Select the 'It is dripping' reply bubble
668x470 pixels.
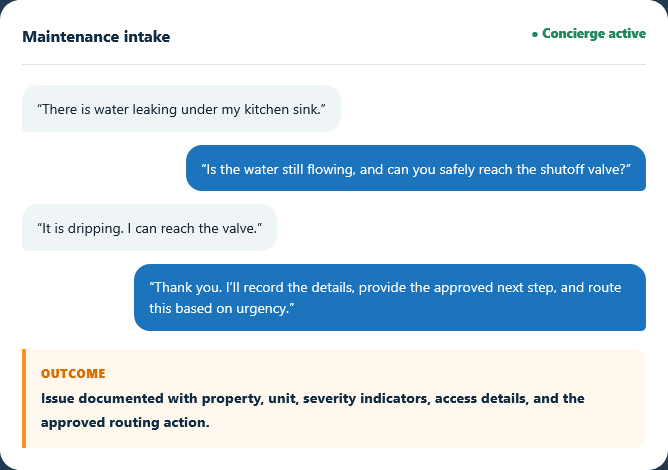[x=150, y=228]
